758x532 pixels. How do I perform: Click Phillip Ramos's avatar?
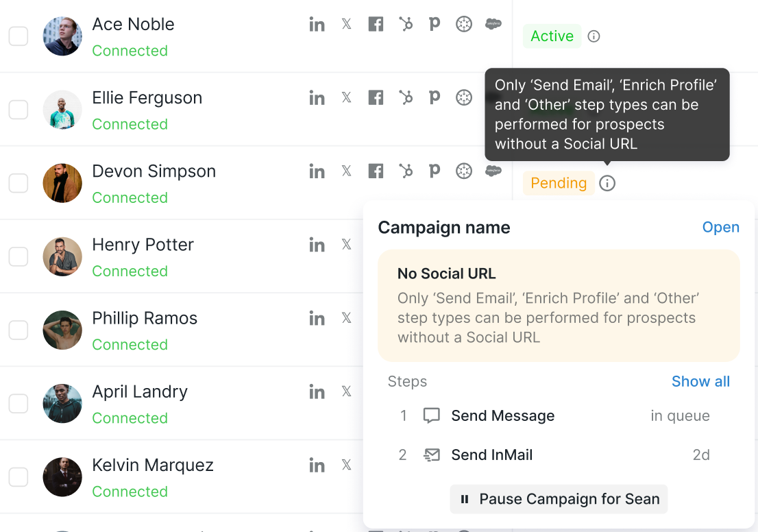coord(62,330)
